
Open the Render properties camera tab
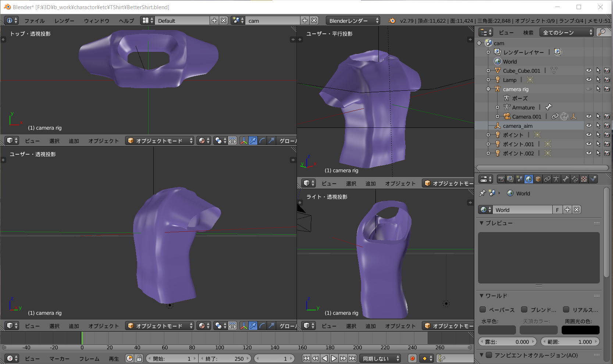[501, 179]
